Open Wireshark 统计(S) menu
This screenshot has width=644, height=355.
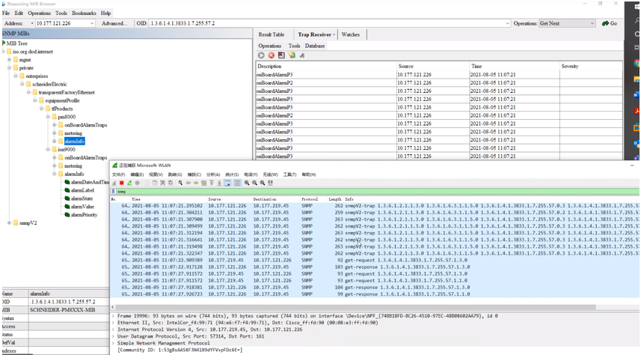point(232,175)
